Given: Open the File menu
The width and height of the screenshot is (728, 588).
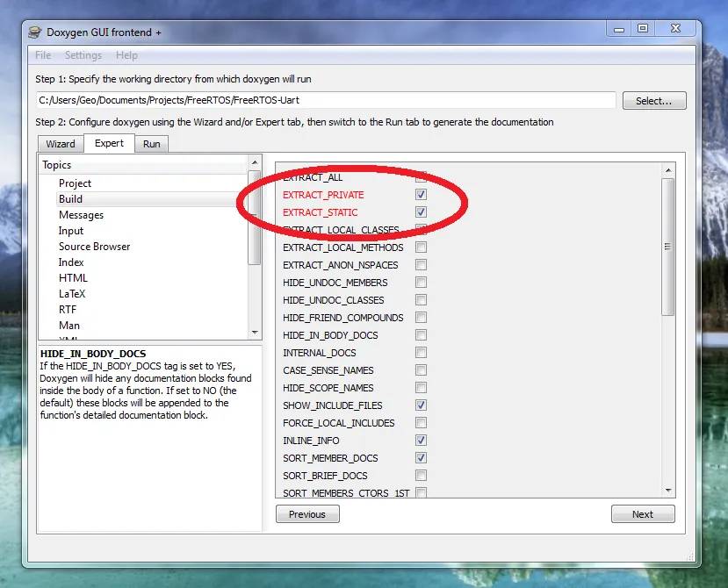Looking at the screenshot, I should pyautogui.click(x=43, y=55).
